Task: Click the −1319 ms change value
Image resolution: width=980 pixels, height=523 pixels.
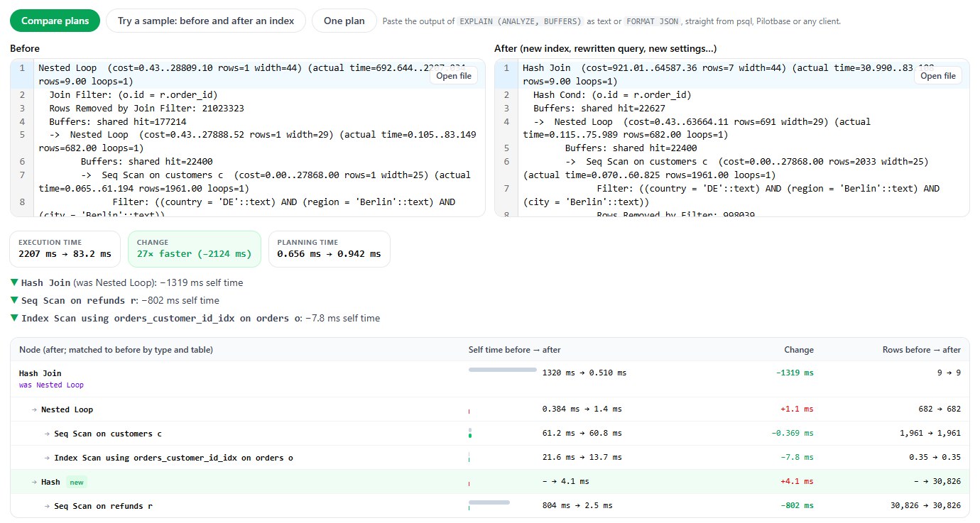Action: click(795, 373)
